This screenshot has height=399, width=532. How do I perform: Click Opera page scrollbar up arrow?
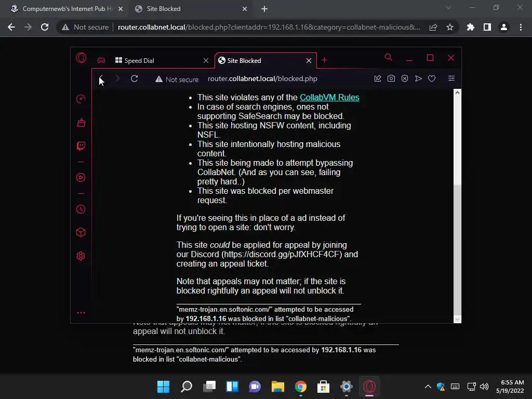(x=457, y=92)
